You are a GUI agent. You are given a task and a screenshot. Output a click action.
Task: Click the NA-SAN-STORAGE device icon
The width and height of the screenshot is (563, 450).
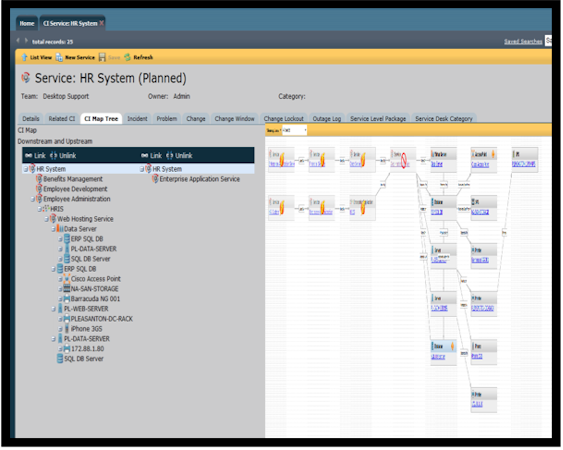pyautogui.click(x=67, y=289)
